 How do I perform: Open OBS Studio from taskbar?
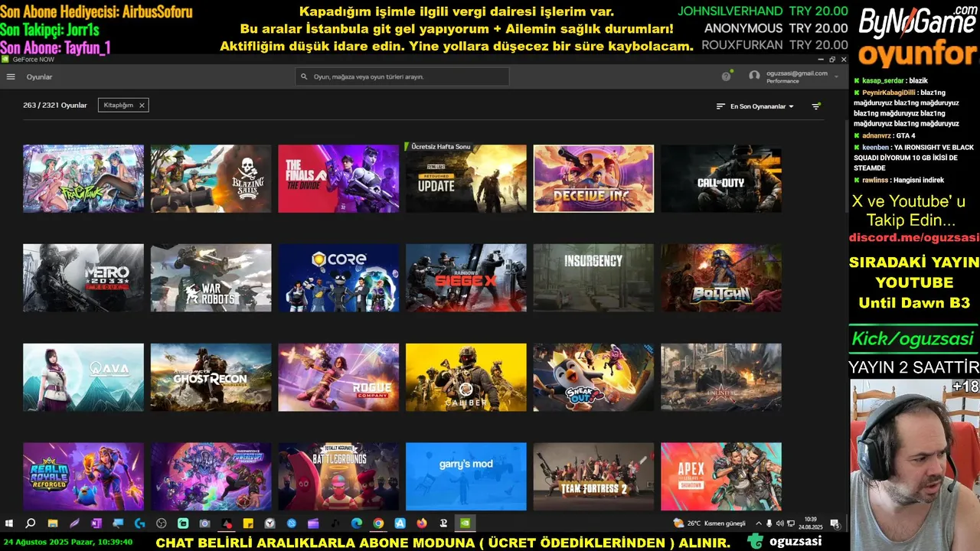coord(162,523)
